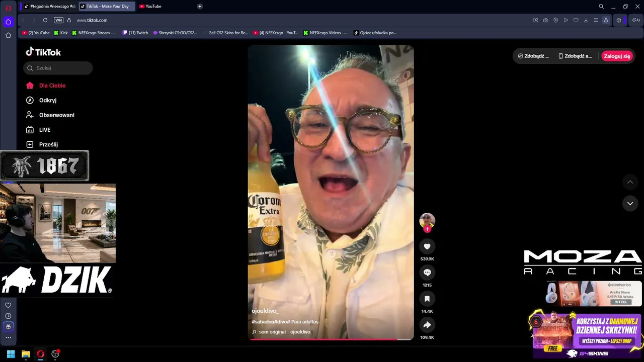Viewport: 644px width, 362px height.
Task: Click the Opera taskbar icon
Action: [40, 354]
